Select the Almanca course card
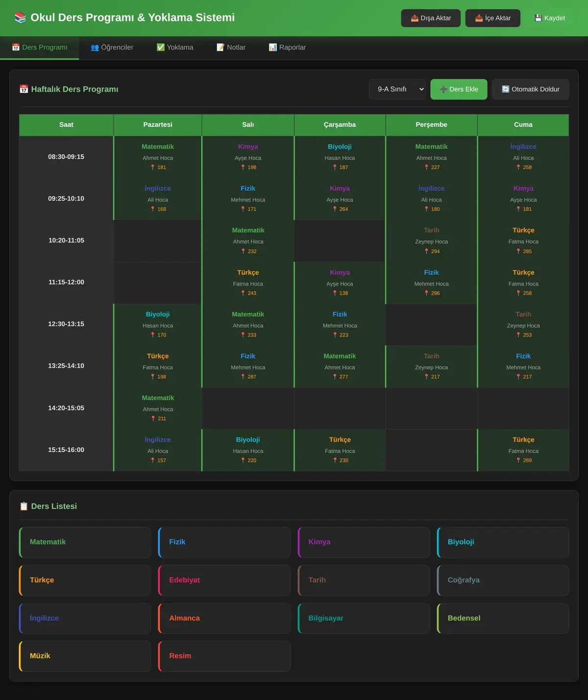 click(x=224, y=618)
